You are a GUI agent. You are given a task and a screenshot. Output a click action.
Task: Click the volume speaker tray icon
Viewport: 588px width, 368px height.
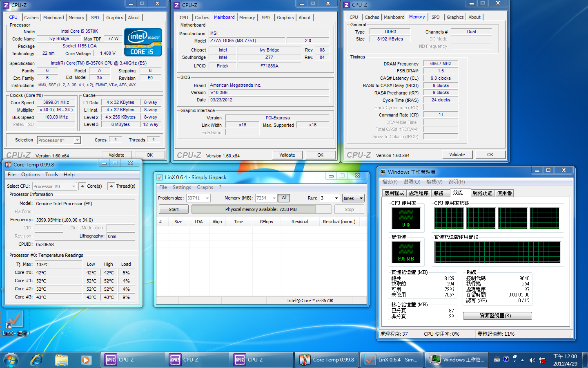pyautogui.click(x=532, y=360)
